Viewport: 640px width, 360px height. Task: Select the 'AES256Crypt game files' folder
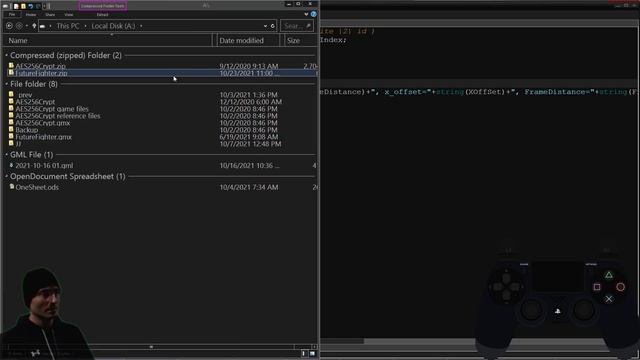click(52, 109)
